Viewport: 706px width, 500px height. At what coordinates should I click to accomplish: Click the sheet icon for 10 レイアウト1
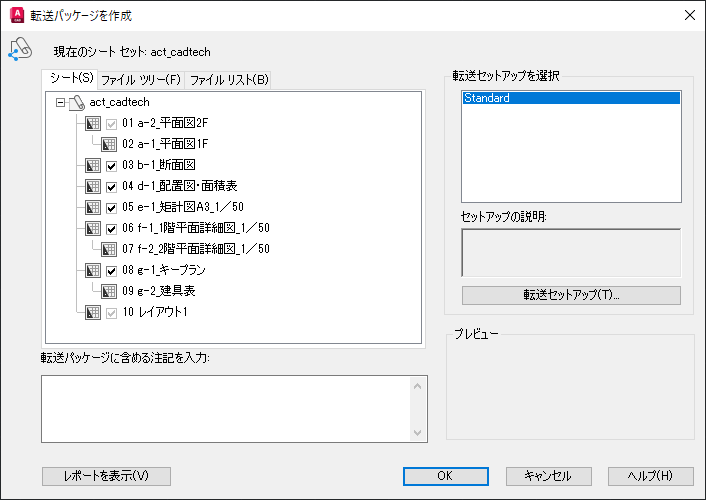coord(93,312)
